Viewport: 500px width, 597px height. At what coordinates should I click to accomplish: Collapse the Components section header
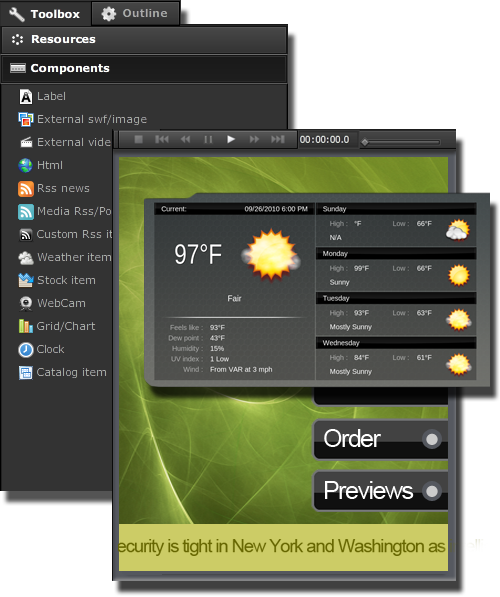tap(144, 69)
